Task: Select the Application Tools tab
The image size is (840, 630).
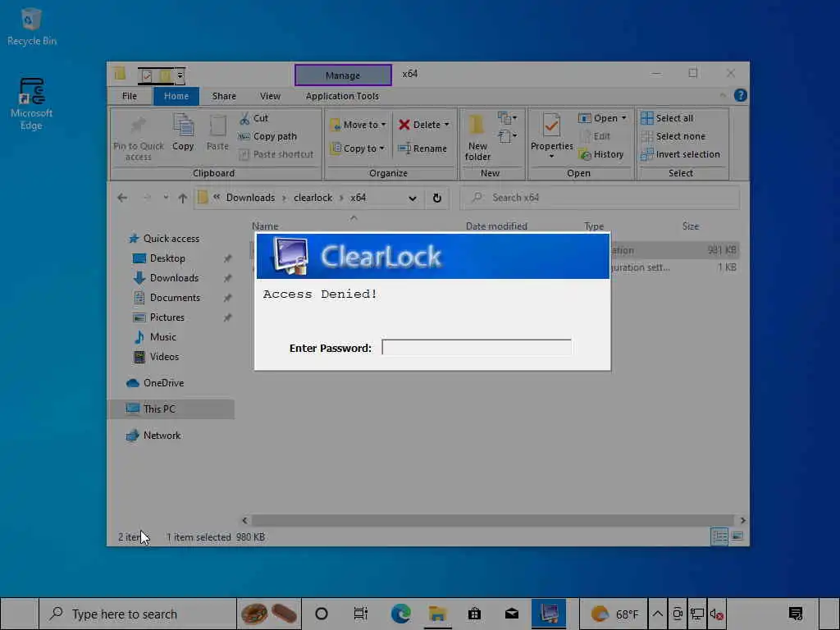Action: [x=342, y=96]
